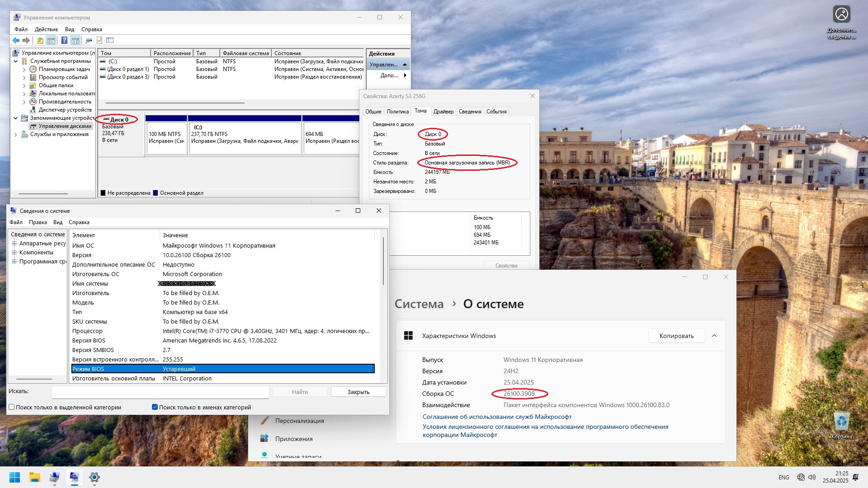
Task: Open Windows Start button on taskbar
Action: (14, 477)
